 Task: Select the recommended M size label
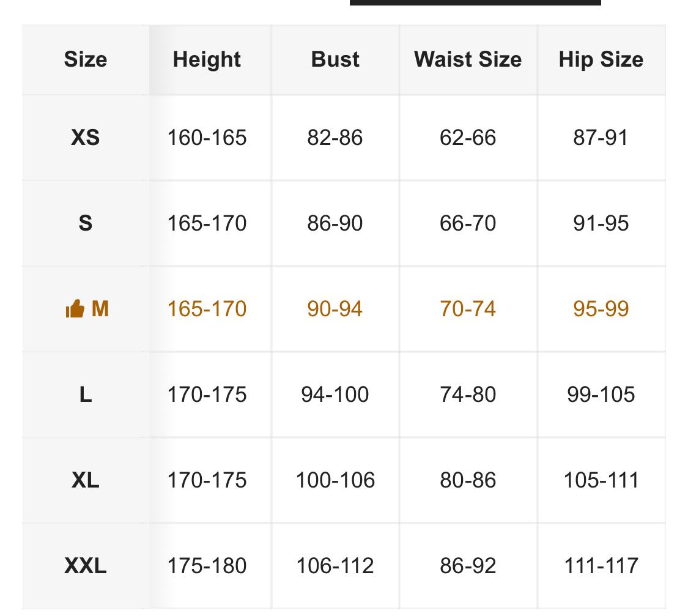[x=100, y=309]
